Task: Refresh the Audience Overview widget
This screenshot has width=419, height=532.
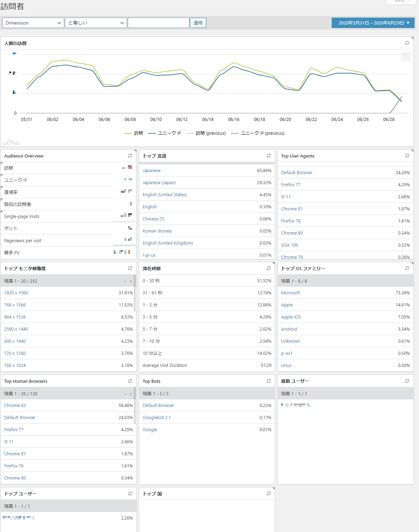Action: point(130,156)
